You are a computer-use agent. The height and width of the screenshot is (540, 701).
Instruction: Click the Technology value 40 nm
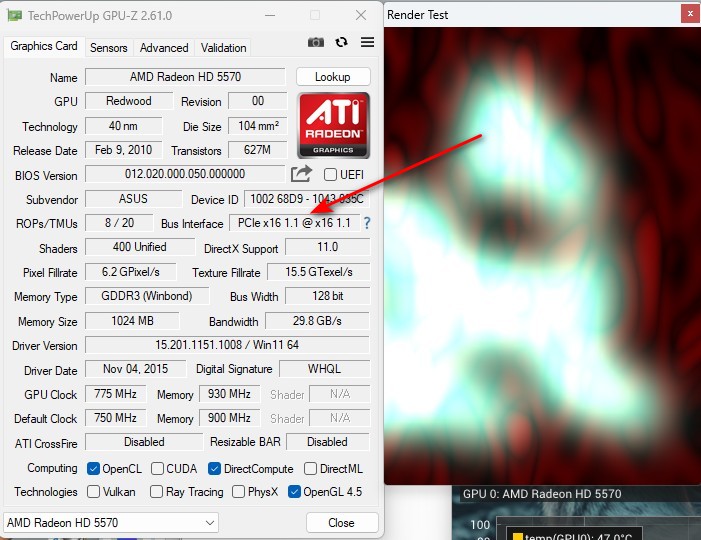coord(123,126)
